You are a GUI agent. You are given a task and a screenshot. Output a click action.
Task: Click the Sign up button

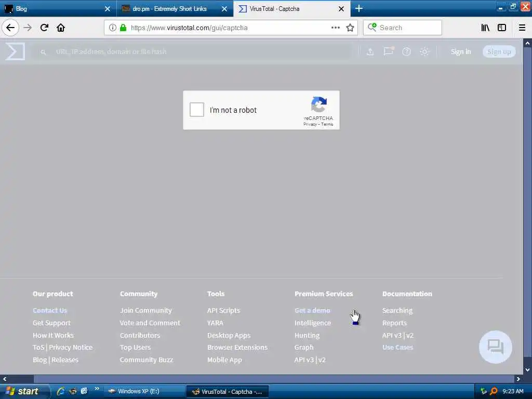tap(499, 51)
